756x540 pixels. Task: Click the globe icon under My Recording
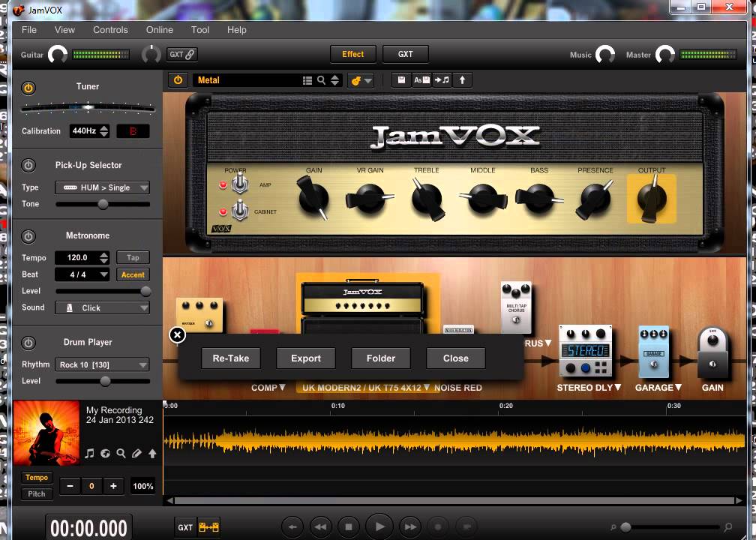[x=105, y=453]
